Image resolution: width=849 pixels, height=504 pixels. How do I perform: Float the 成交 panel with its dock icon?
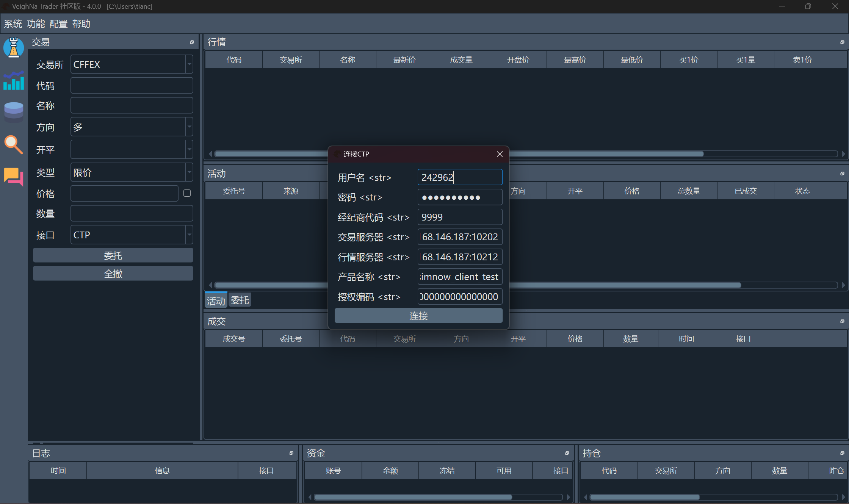[x=842, y=321]
